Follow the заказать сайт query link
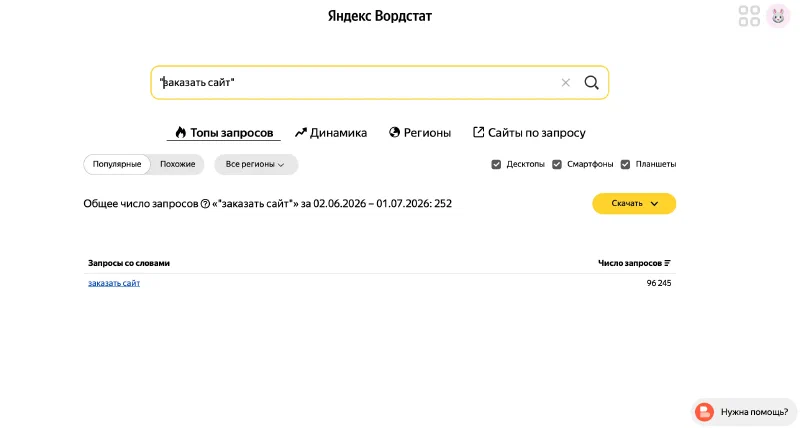The width and height of the screenshot is (800, 428). [114, 283]
